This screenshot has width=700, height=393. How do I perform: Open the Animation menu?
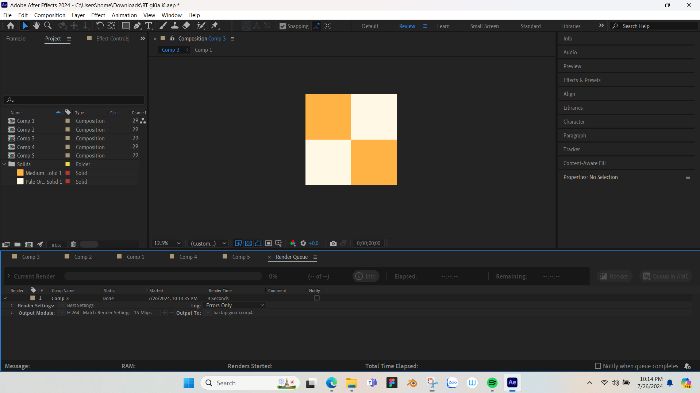tap(124, 15)
